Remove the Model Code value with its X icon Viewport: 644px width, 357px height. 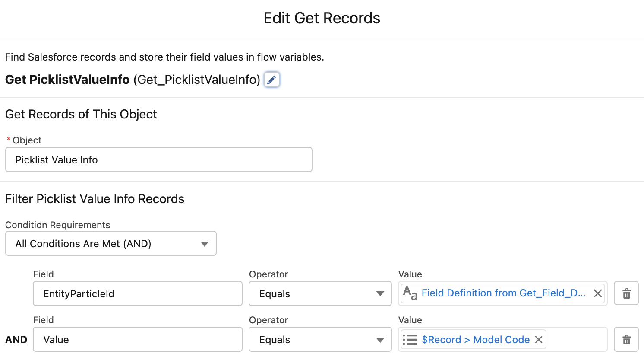[538, 339]
